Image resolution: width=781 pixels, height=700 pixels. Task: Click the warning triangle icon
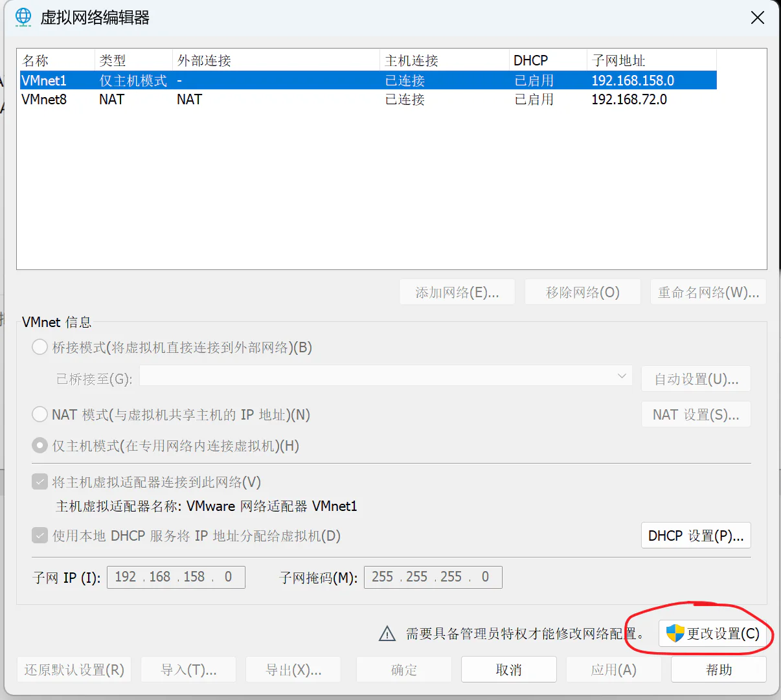tap(387, 634)
